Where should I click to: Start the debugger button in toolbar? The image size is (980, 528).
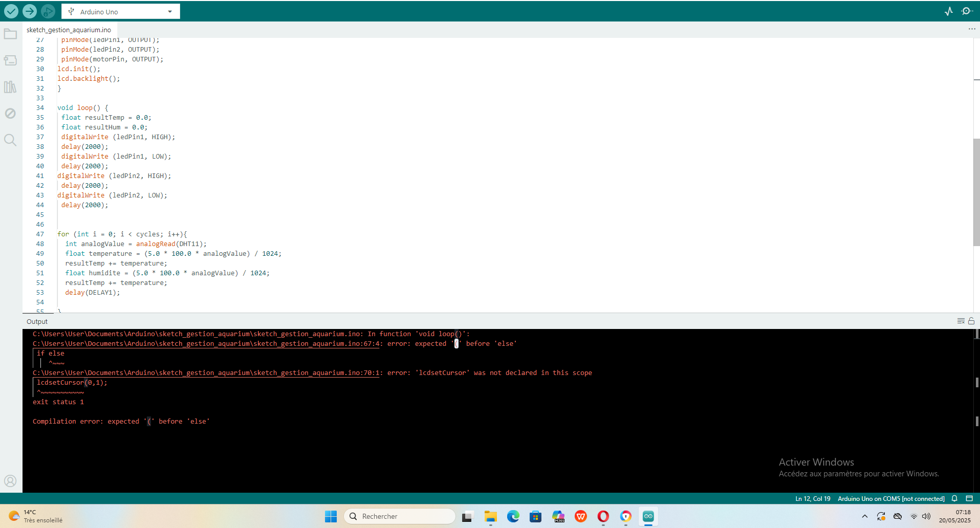tap(48, 11)
